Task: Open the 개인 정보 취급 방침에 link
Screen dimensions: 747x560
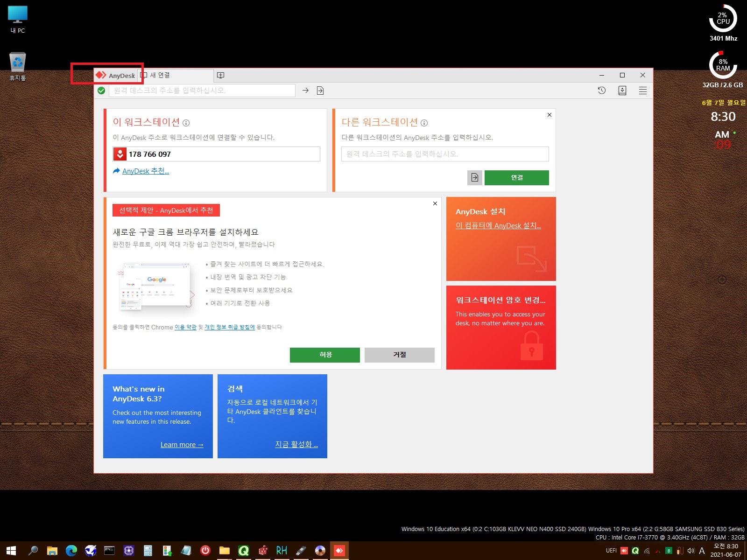Action: coord(230,327)
